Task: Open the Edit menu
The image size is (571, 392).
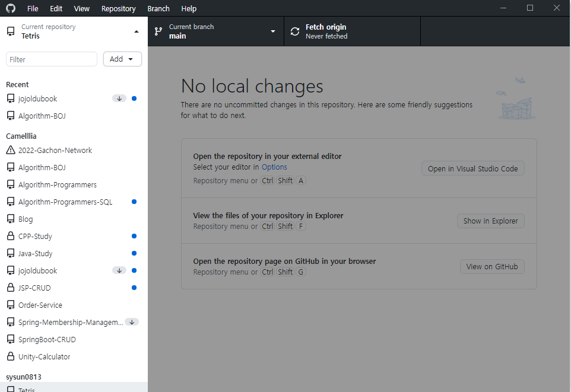Action: (x=56, y=8)
